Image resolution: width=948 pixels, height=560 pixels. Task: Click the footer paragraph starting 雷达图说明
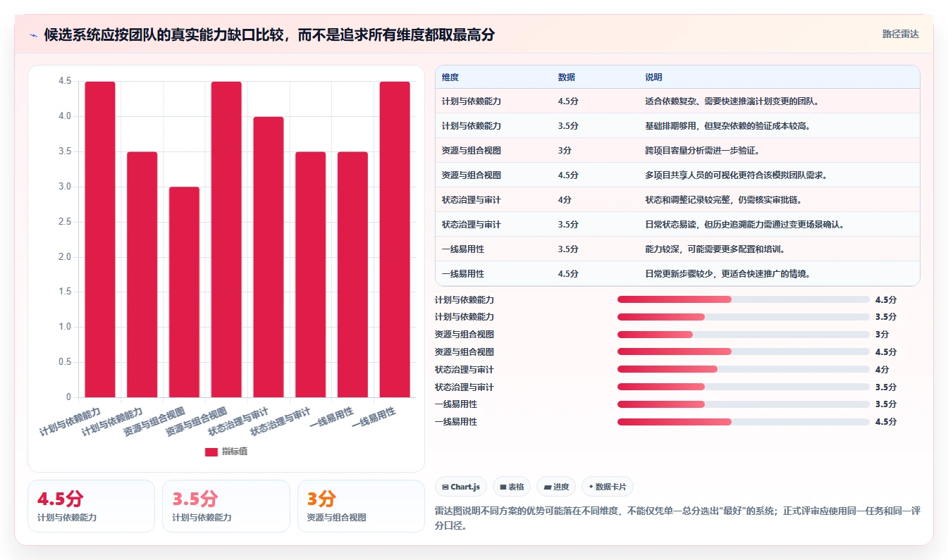(677, 518)
